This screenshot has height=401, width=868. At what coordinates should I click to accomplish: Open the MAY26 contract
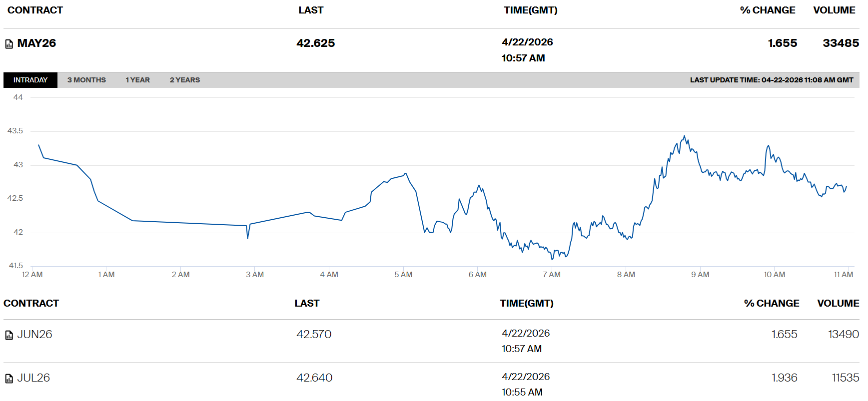tap(36, 43)
